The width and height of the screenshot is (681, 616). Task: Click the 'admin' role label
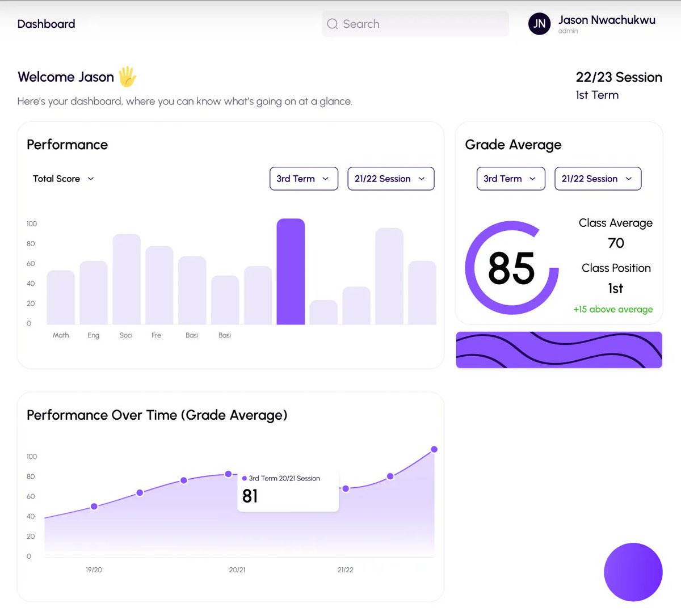[x=568, y=31]
